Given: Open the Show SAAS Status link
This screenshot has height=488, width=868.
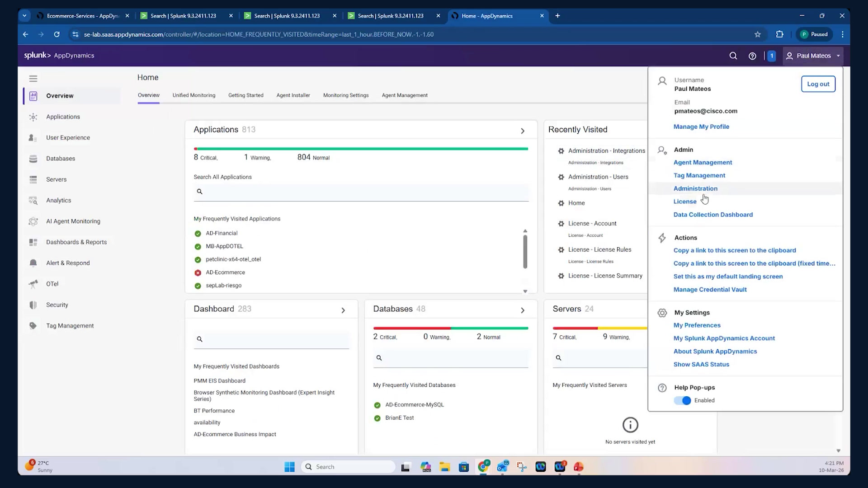Looking at the screenshot, I should tap(701, 364).
